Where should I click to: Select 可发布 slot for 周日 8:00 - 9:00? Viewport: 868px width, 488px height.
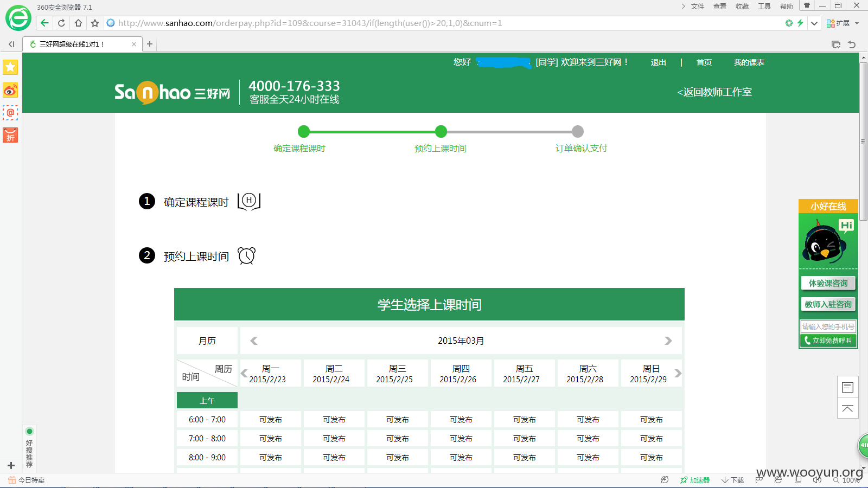coord(652,458)
